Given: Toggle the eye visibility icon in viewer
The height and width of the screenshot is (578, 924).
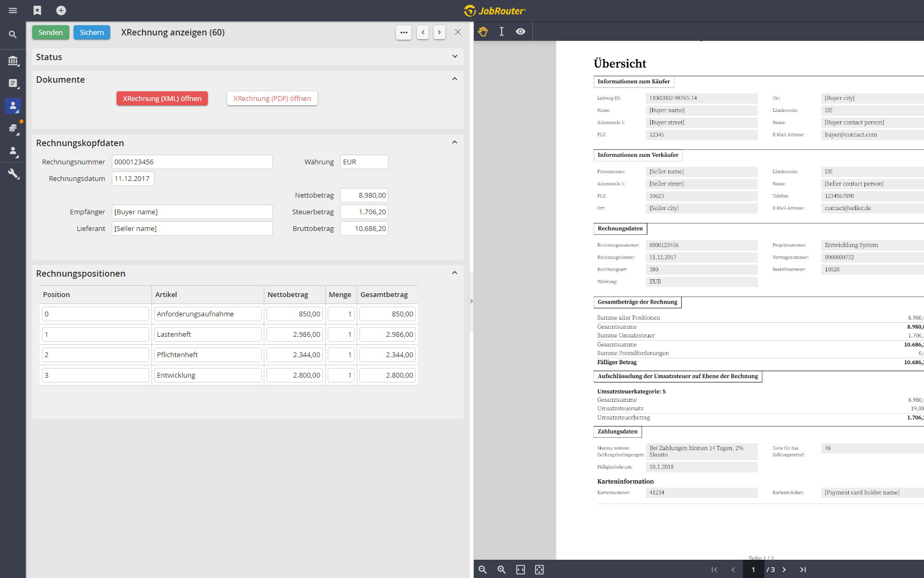Looking at the screenshot, I should (x=520, y=32).
